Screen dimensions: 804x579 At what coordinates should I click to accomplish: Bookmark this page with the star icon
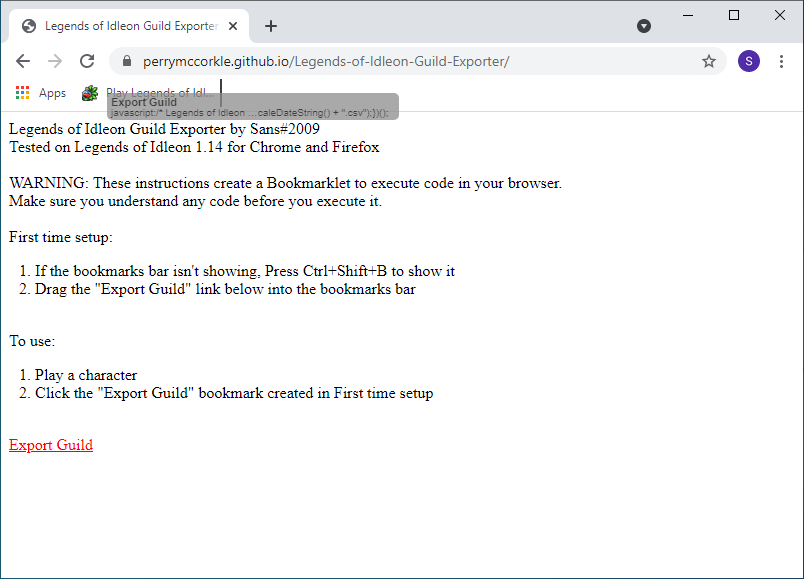click(709, 61)
